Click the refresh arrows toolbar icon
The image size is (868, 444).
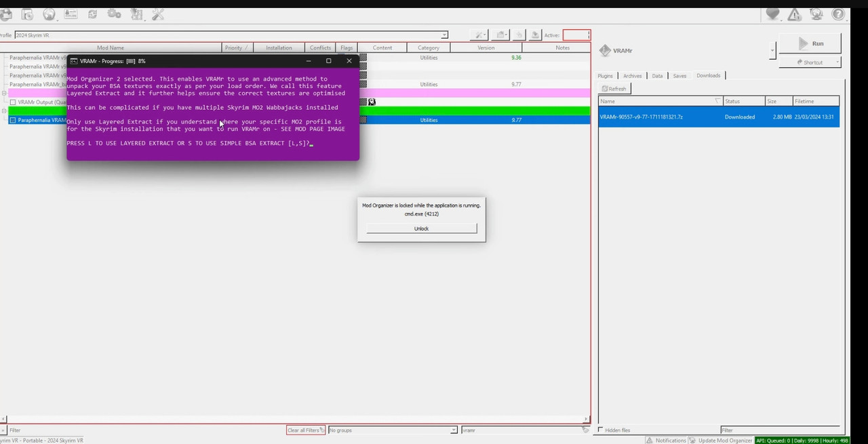click(92, 14)
